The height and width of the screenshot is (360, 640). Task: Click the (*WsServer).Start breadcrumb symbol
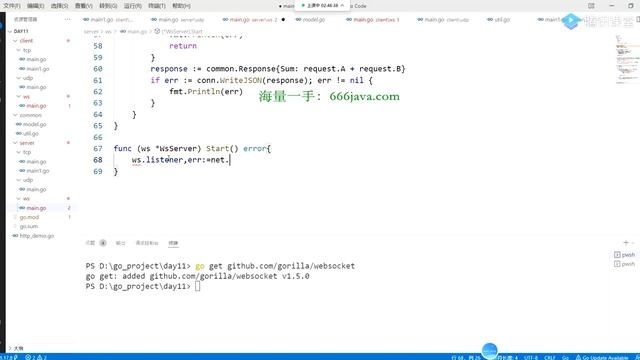pos(178,31)
